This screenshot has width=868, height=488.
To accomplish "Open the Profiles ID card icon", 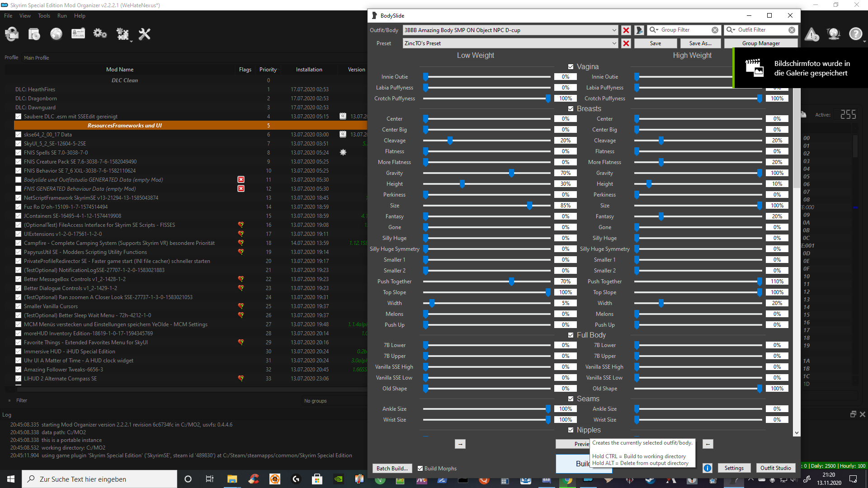I will pyautogui.click(x=78, y=34).
